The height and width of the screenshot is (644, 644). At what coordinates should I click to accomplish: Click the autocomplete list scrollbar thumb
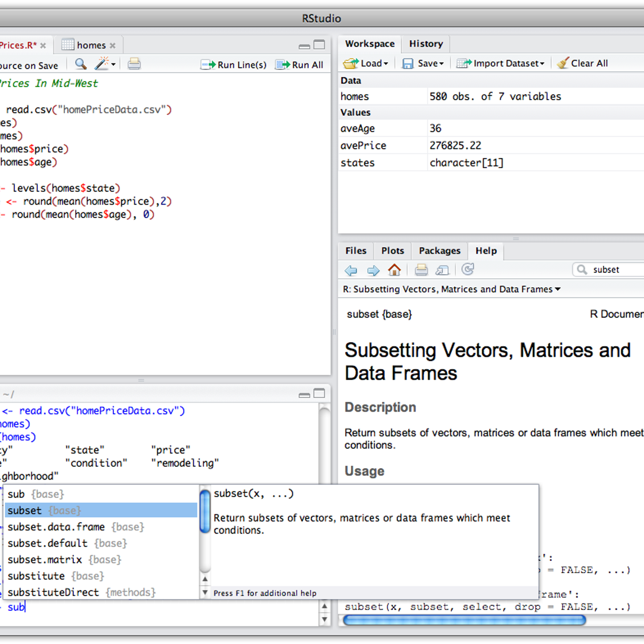pyautogui.click(x=205, y=511)
